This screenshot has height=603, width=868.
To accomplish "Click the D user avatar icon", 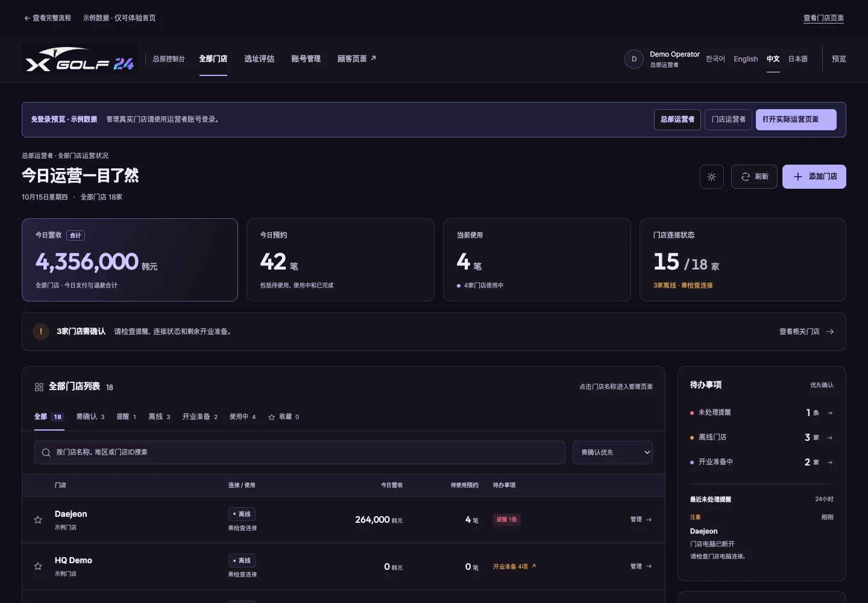I will tap(634, 59).
